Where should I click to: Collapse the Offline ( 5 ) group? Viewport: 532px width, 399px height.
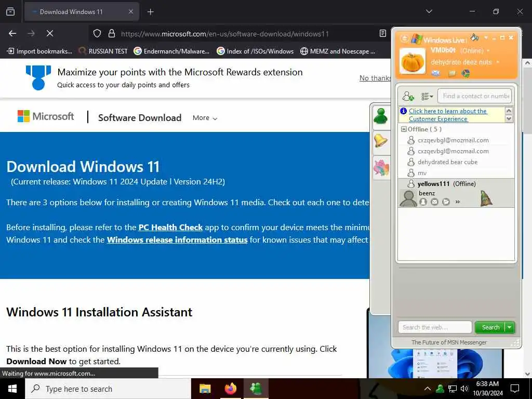[x=403, y=129]
